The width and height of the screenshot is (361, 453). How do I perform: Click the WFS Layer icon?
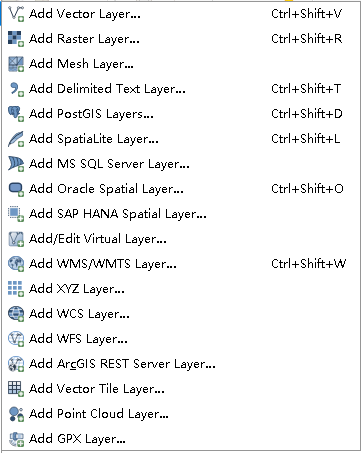16,339
